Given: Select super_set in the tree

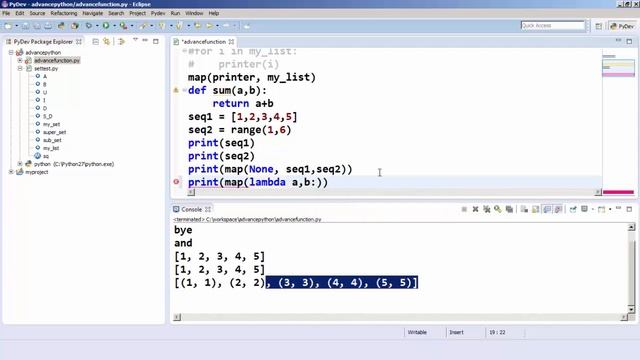Looking at the screenshot, I should 54,132.
